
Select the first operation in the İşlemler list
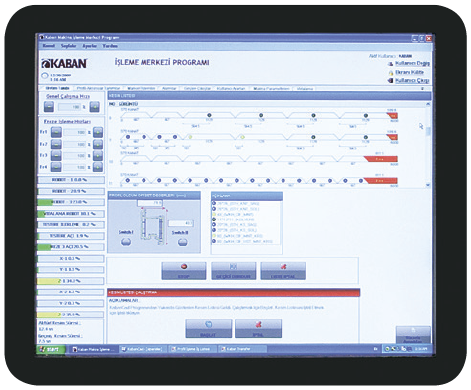click(238, 203)
